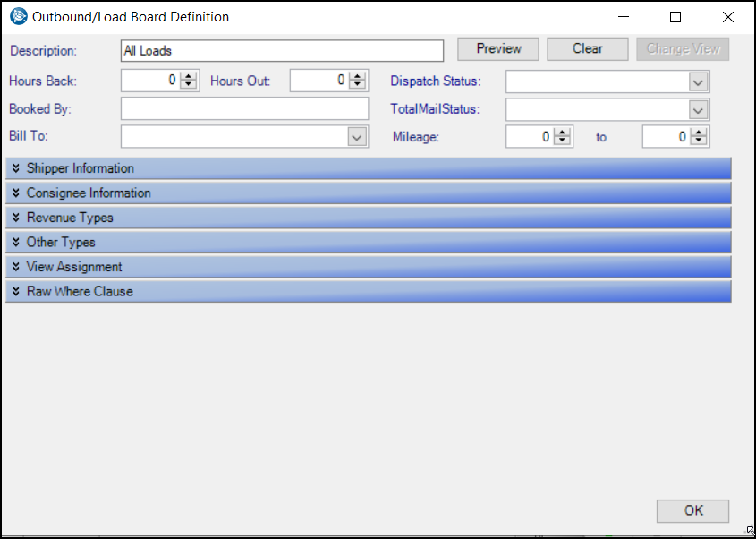
Task: Increase Hours Back with the up arrow
Action: pos(189,76)
